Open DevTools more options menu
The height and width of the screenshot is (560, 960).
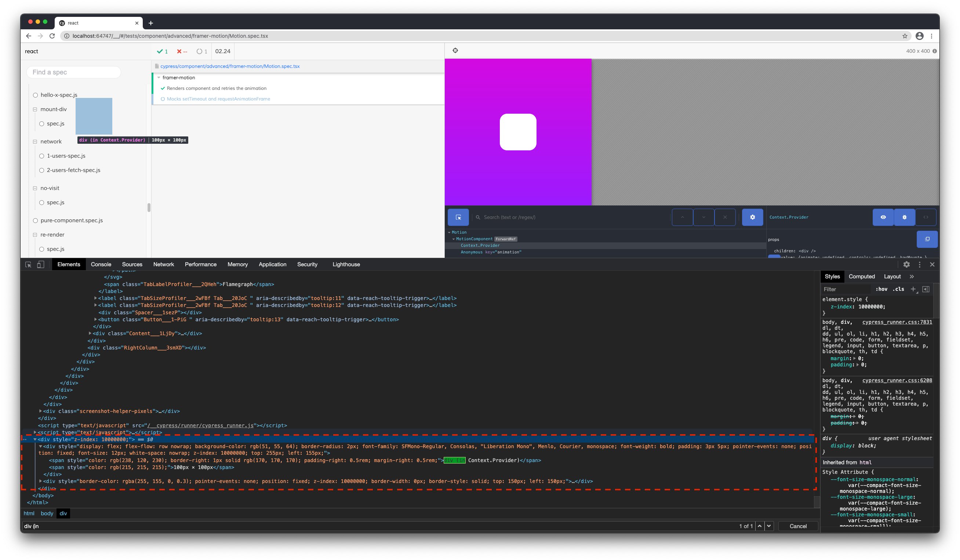(919, 264)
